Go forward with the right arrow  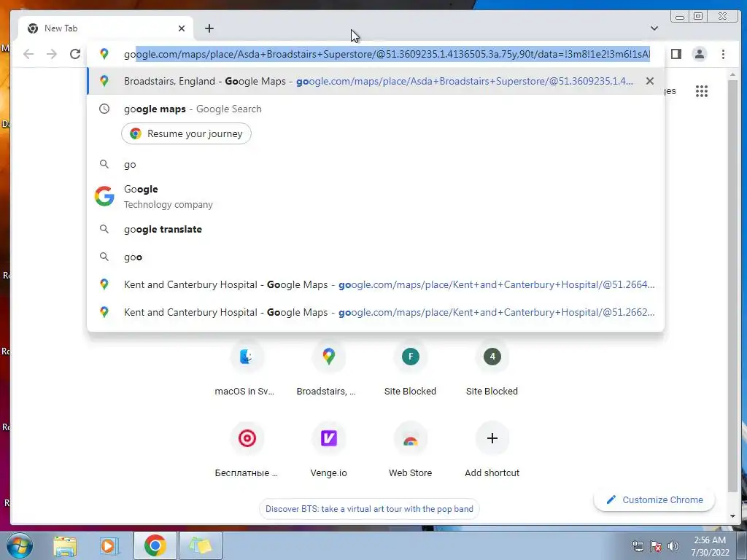click(x=52, y=54)
